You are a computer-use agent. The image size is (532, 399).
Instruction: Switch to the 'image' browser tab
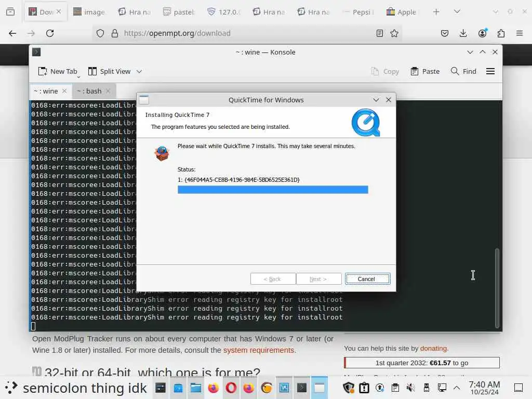(89, 12)
